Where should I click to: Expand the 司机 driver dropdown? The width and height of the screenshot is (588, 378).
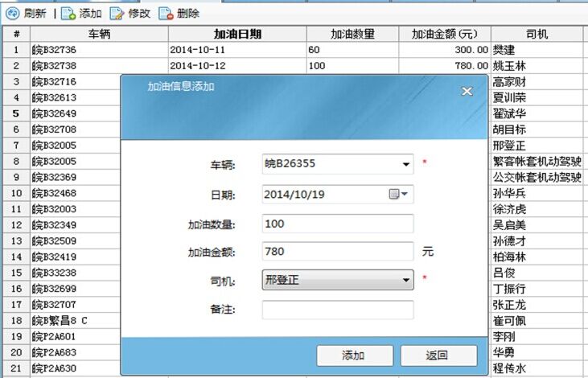click(x=405, y=281)
